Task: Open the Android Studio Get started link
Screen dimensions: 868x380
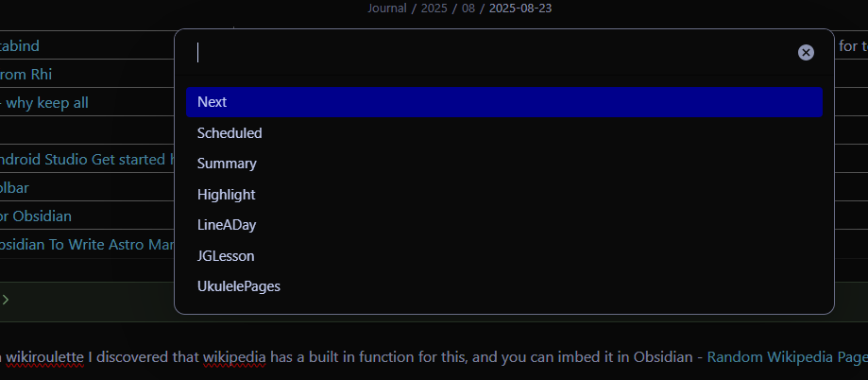Action: click(87, 160)
